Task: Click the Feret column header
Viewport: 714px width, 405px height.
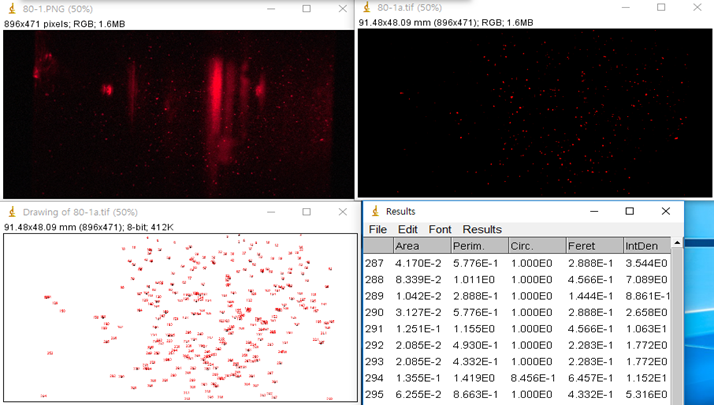Action: coord(595,246)
